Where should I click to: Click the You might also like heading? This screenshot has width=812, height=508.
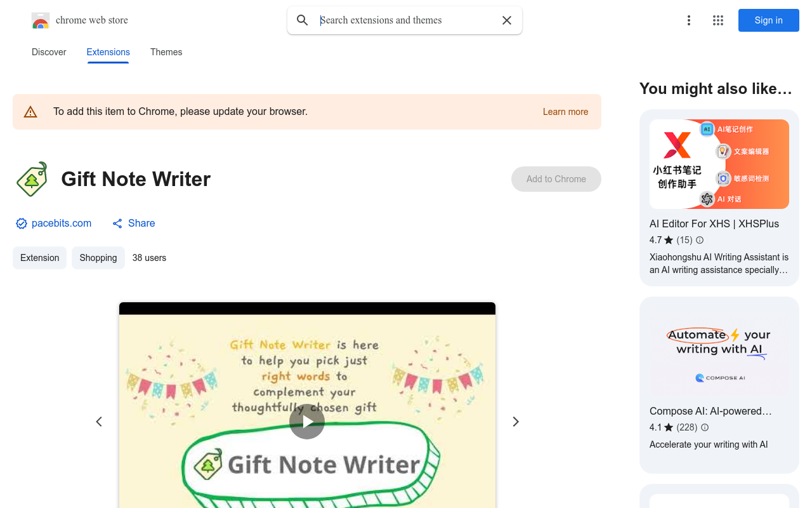[x=716, y=88]
